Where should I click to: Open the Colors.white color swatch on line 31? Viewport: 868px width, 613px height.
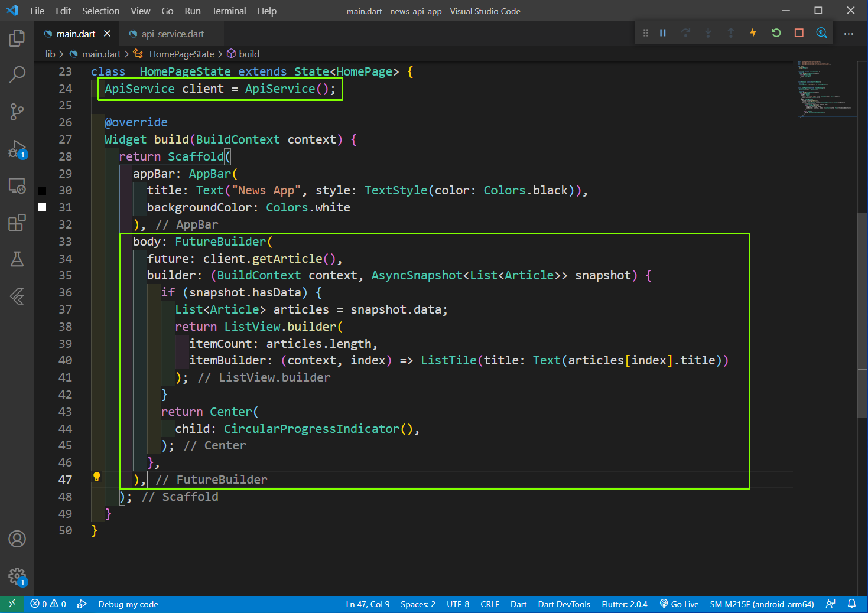pyautogui.click(x=42, y=207)
